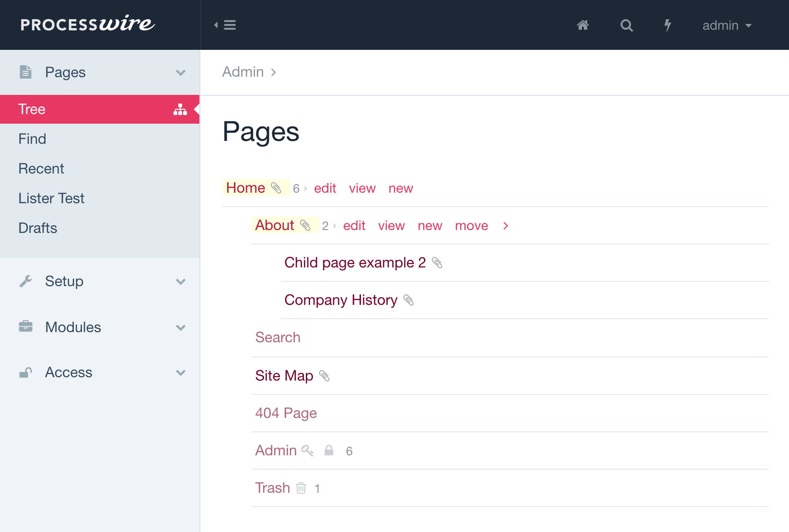Select Tree in the sidebar

(100, 109)
